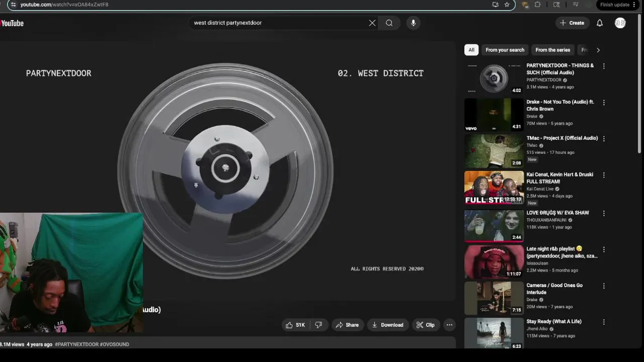The width and height of the screenshot is (644, 362).
Task: Click the install app icon in address bar
Action: [x=496, y=5]
